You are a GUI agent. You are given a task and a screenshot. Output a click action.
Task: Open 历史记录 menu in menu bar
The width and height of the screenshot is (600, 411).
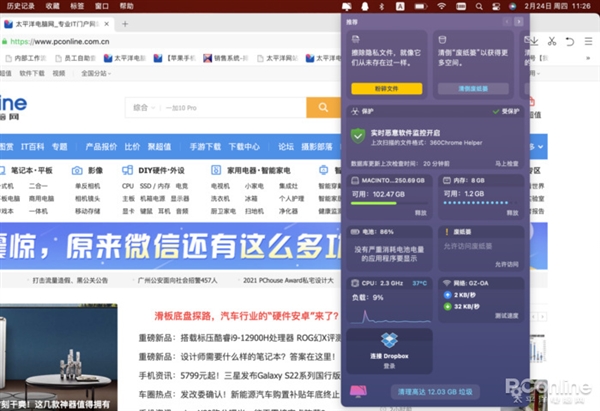(21, 6)
